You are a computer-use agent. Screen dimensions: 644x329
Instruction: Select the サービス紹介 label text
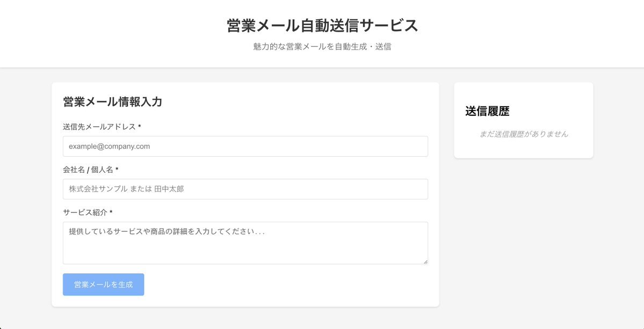(x=85, y=213)
